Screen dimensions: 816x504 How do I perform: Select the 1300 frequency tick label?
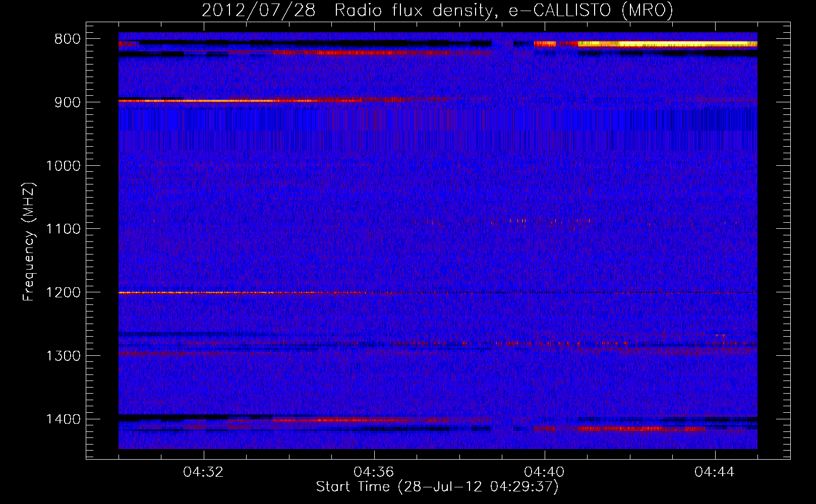[63, 356]
